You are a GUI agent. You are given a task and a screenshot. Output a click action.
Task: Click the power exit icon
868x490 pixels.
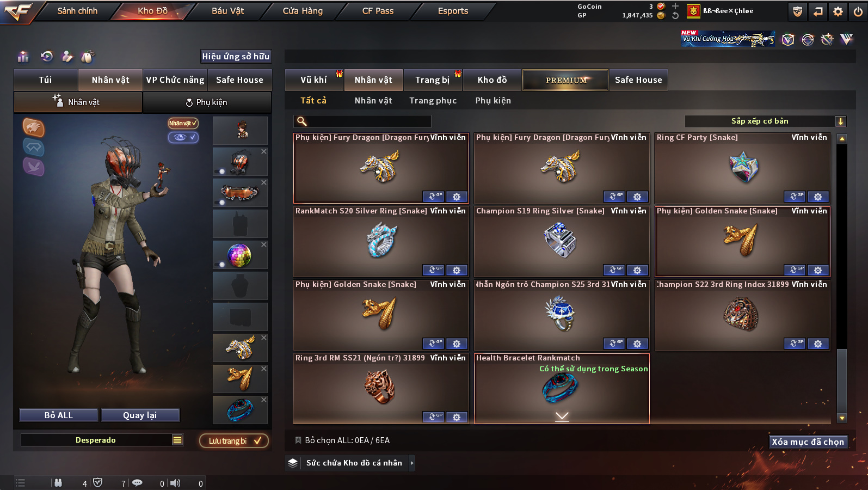click(x=858, y=11)
